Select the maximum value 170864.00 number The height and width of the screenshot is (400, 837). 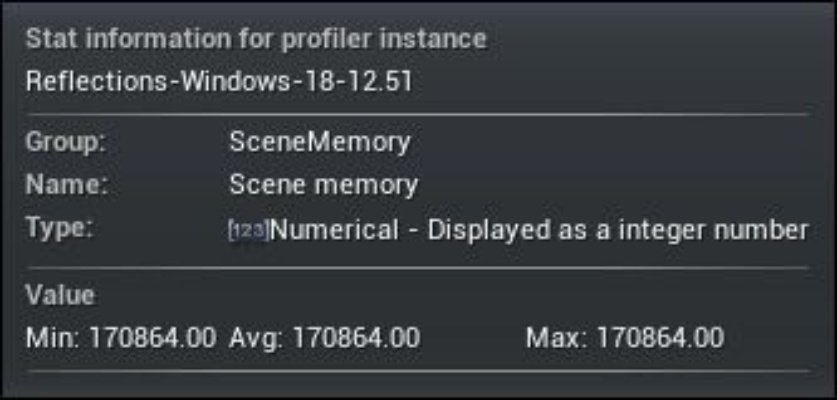(x=659, y=338)
